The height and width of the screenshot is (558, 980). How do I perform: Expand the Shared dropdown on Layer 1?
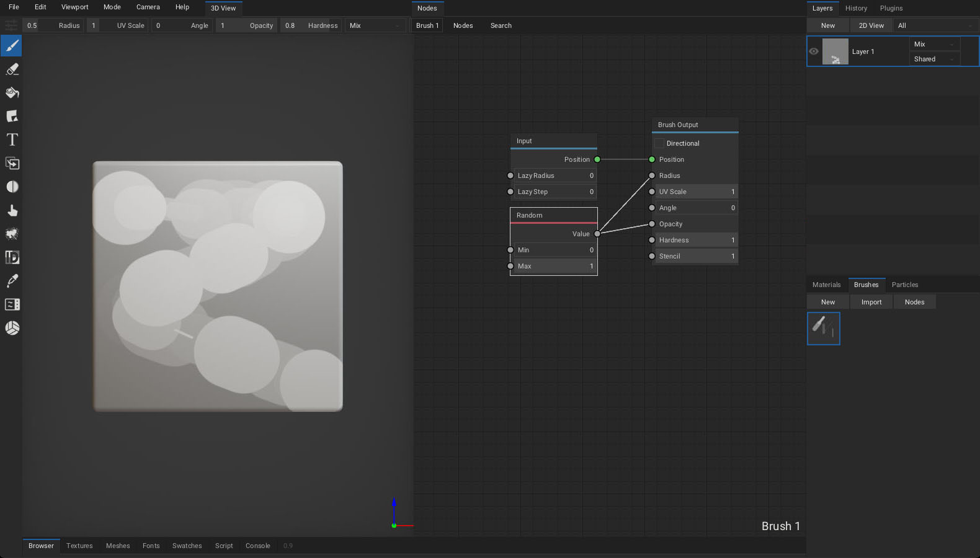tap(934, 59)
